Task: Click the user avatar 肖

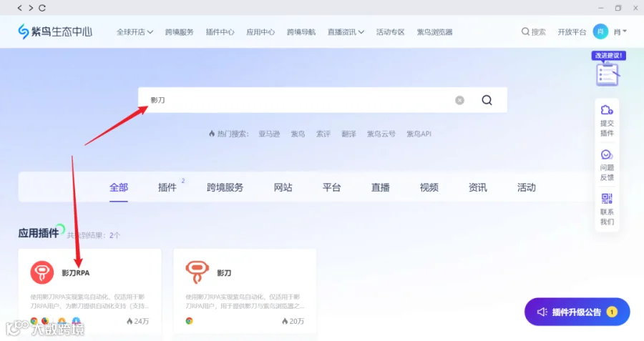Action: tap(600, 31)
